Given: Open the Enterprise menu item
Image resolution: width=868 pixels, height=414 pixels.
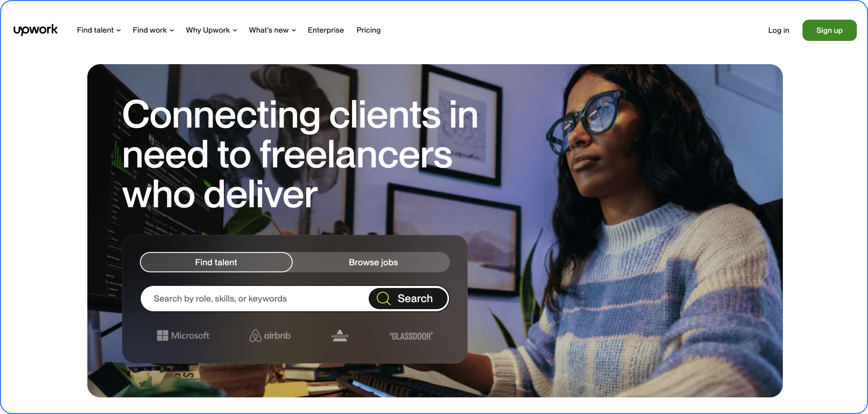Looking at the screenshot, I should (x=325, y=30).
